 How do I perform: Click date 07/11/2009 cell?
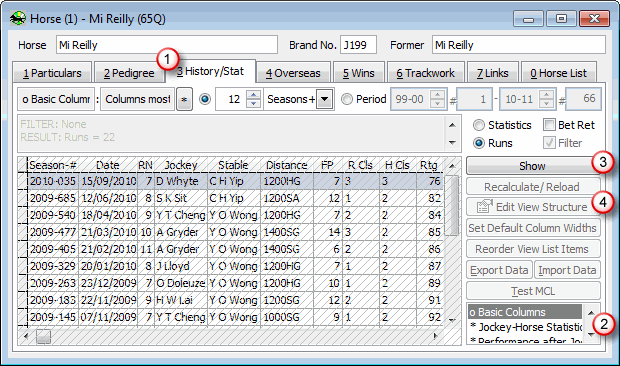(108, 317)
